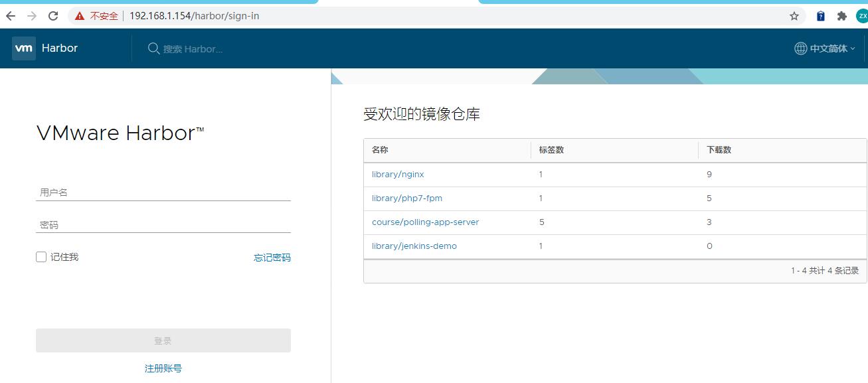Click the browser forward arrow
Screen dimensions: 868x383
[x=32, y=16]
